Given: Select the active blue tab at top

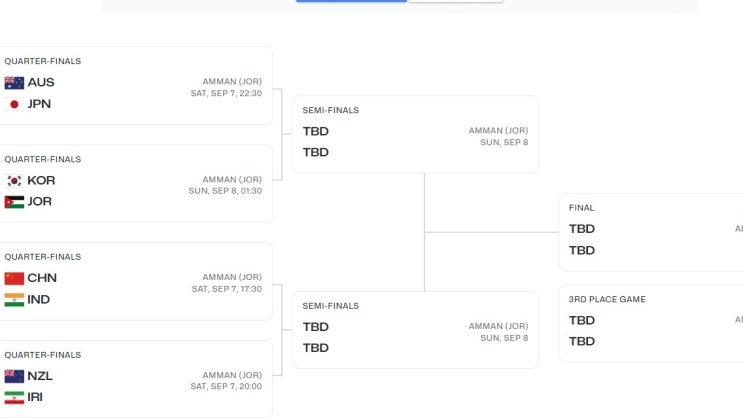Looking at the screenshot, I should 351,1.
